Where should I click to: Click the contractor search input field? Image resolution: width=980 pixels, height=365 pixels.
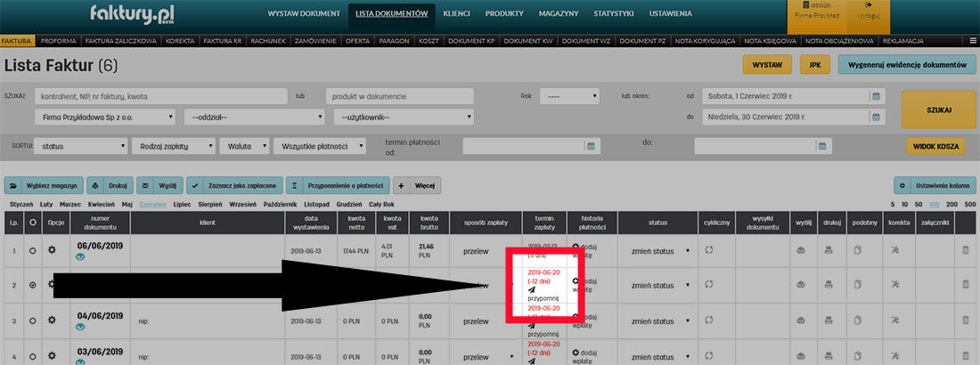(160, 96)
